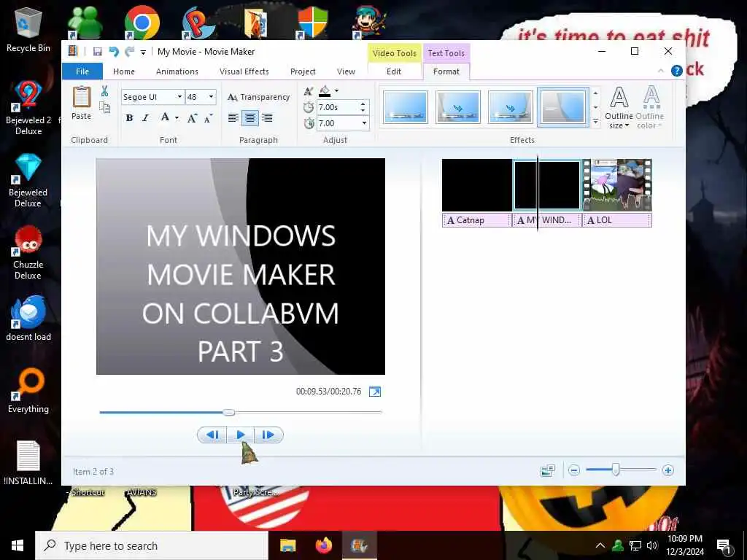Toggle bold formatting

click(129, 118)
